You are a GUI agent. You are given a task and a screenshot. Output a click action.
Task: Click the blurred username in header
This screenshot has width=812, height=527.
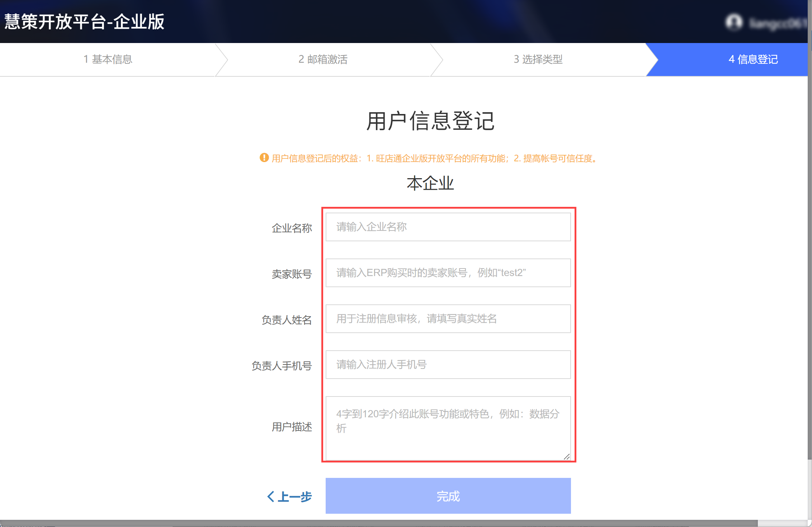click(x=778, y=23)
